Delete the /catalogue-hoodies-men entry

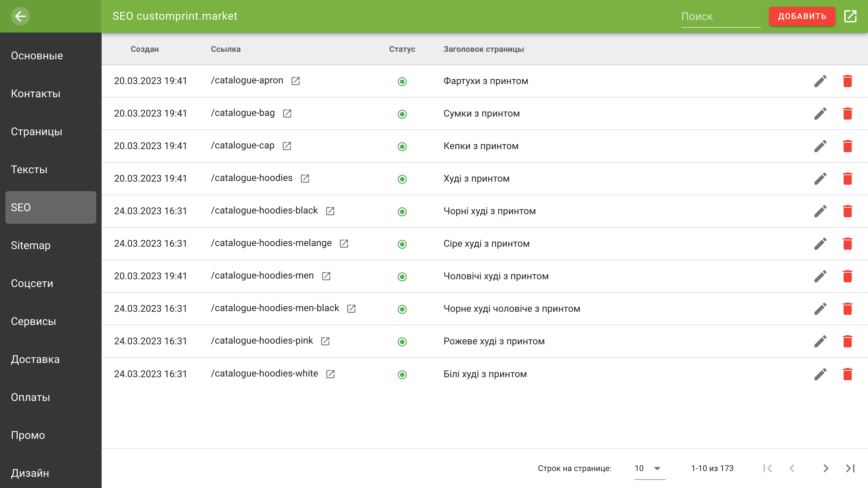coord(848,276)
